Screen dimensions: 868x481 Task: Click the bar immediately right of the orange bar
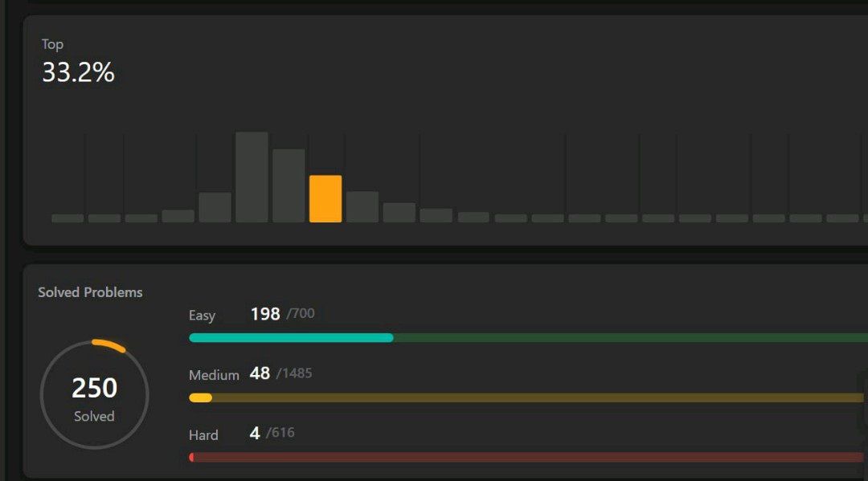pos(362,206)
